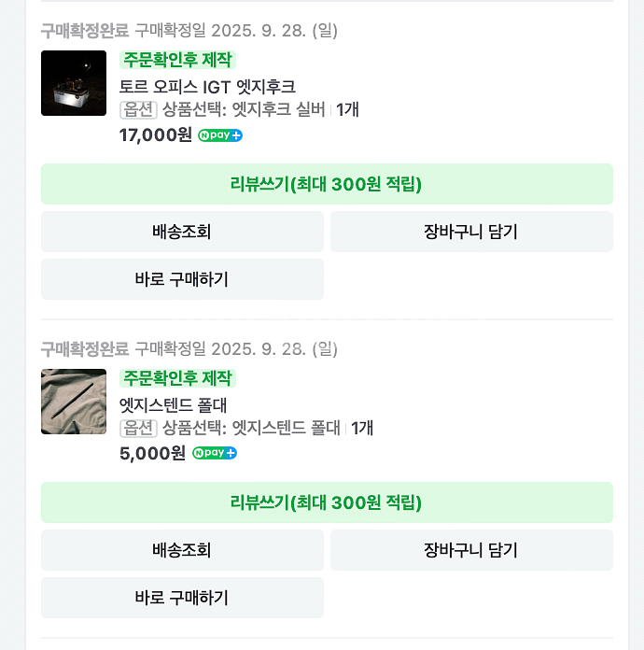Write review for 엣지스텐드 폴대

coord(327,502)
